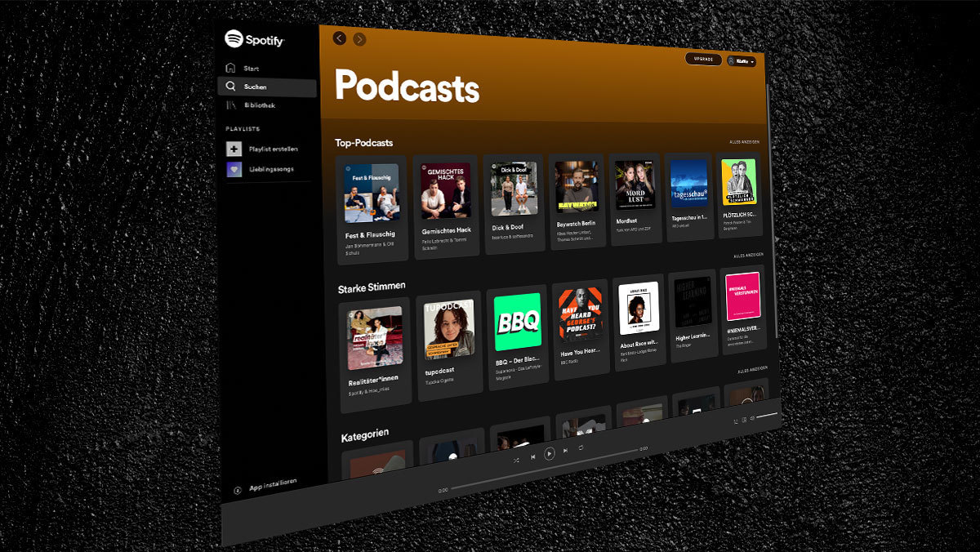Click the Upgrade button

point(703,59)
